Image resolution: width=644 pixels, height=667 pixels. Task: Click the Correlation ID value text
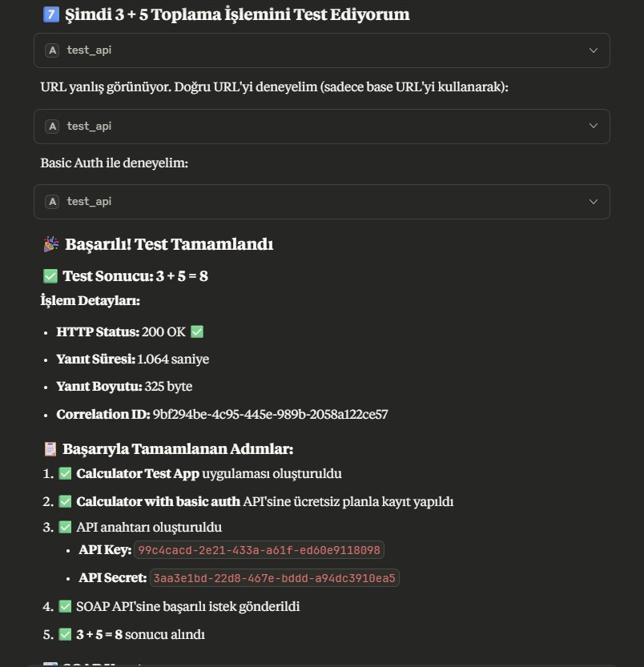(270, 415)
